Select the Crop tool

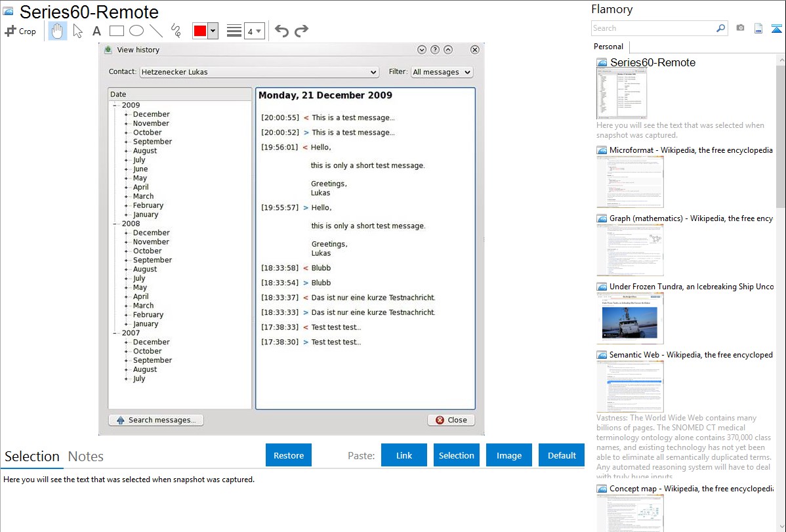tap(20, 31)
